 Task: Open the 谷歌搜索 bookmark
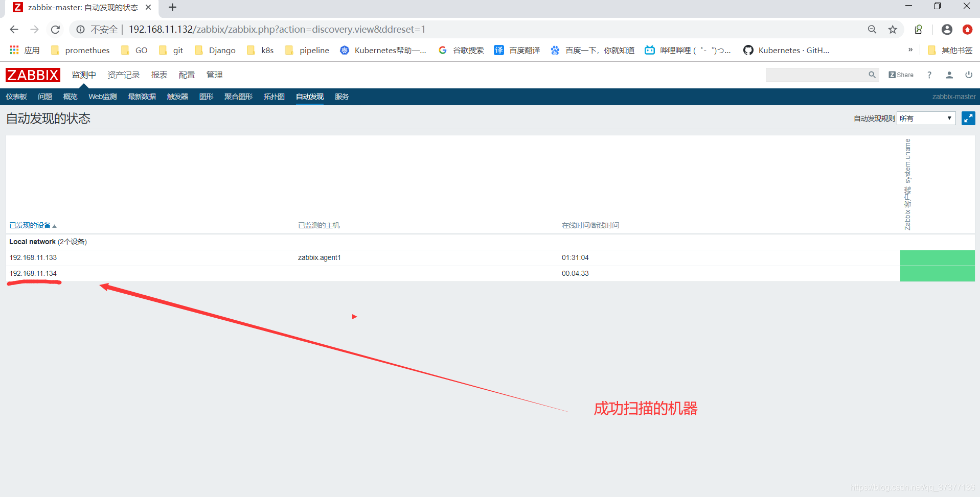pyautogui.click(x=461, y=50)
